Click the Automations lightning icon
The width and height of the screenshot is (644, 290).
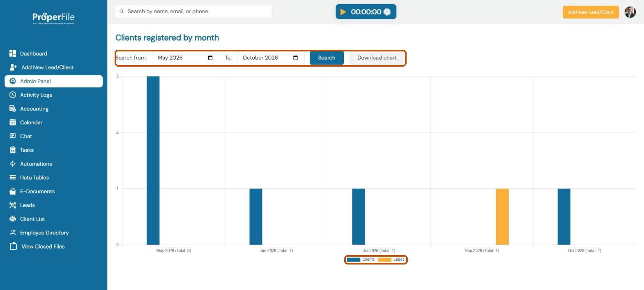tap(13, 164)
